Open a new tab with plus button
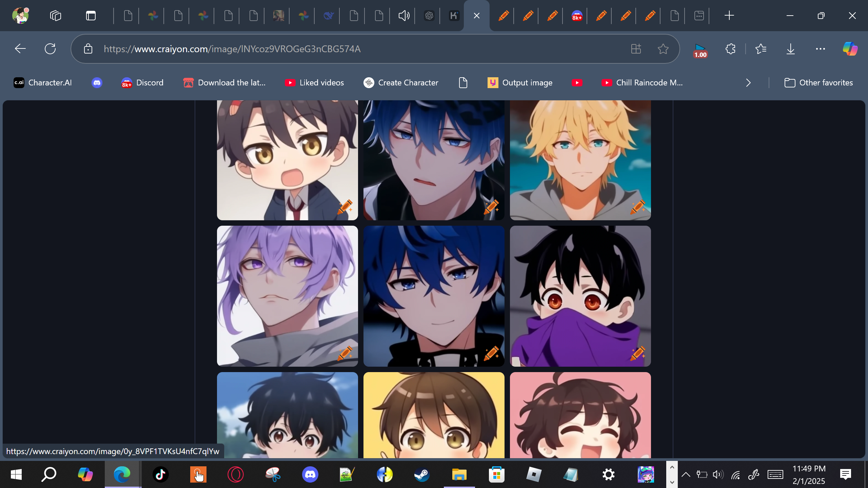This screenshot has height=488, width=868. click(729, 16)
